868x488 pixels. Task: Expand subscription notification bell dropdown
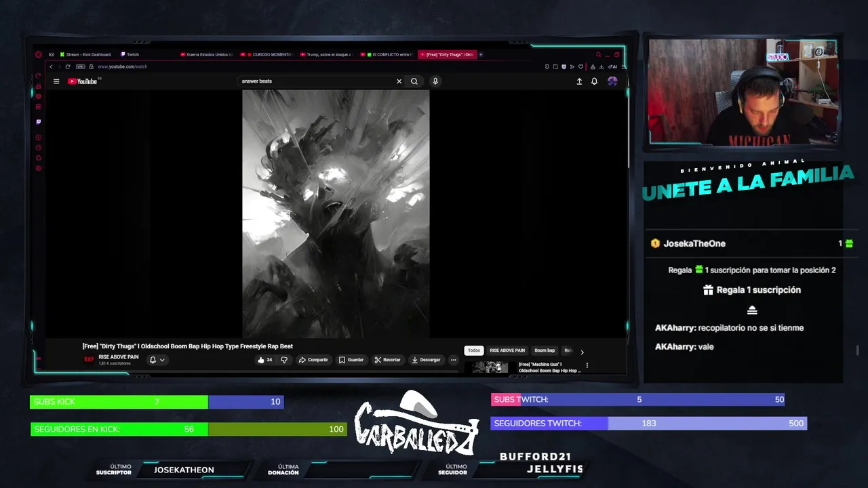(x=157, y=360)
